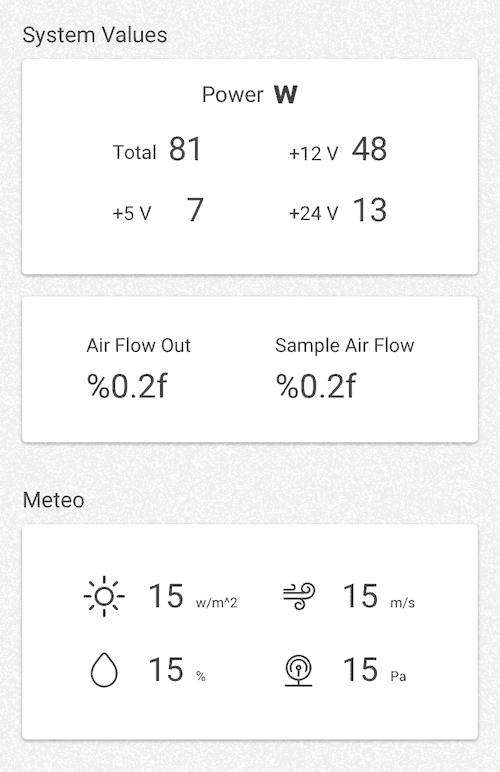500x772 pixels.
Task: Click the Power W card title
Action: pos(250,95)
